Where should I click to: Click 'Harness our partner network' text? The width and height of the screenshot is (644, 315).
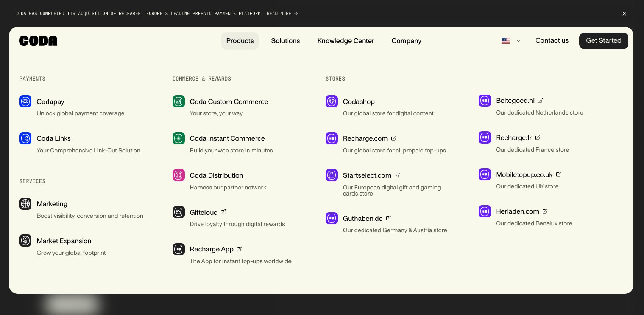[x=228, y=188]
